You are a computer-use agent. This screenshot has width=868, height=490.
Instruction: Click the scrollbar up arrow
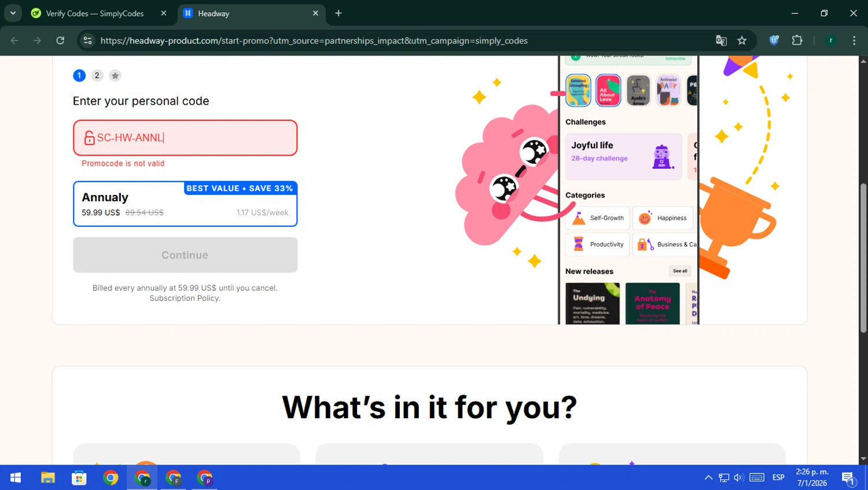(863, 61)
